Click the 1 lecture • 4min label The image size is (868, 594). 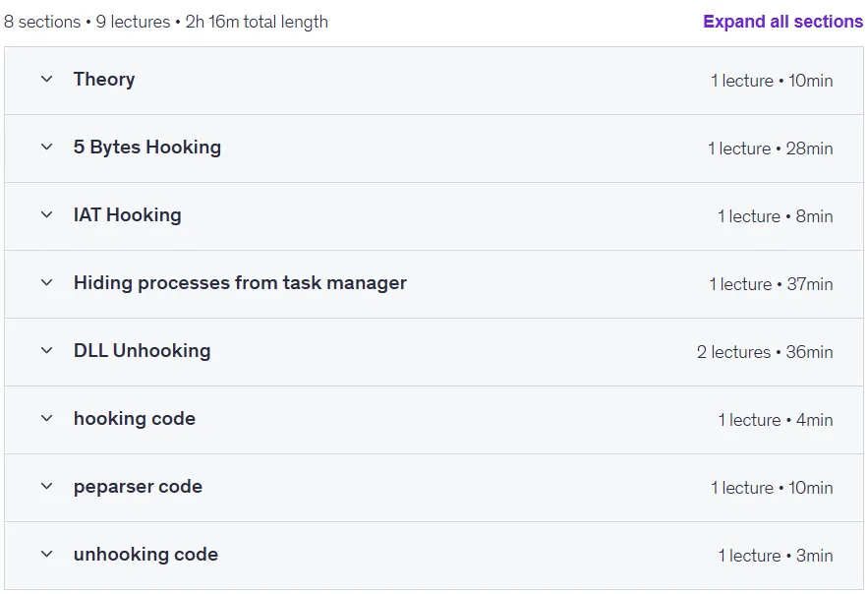tap(776, 420)
